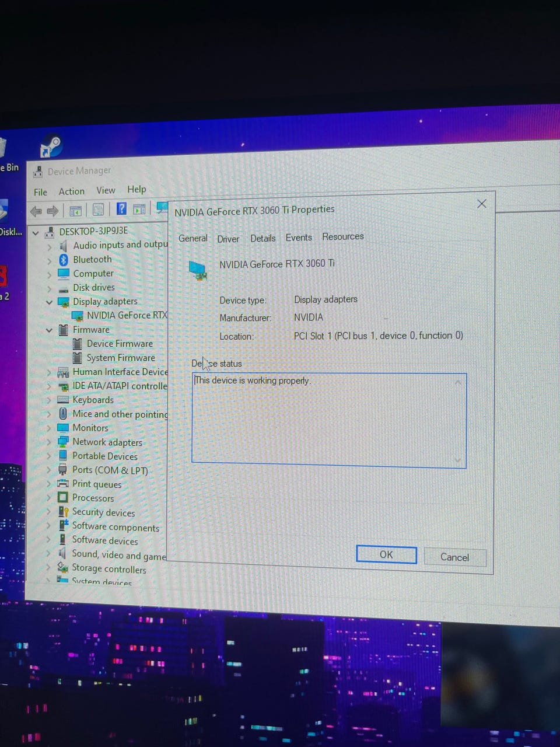Click the Processors icon
The width and height of the screenshot is (560, 747).
pyautogui.click(x=62, y=498)
